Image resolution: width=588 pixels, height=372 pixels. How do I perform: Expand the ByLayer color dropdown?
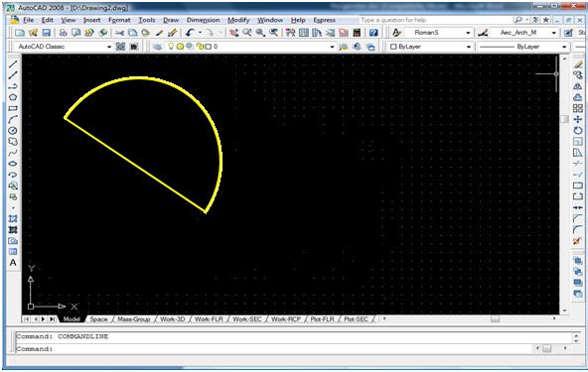pos(469,47)
